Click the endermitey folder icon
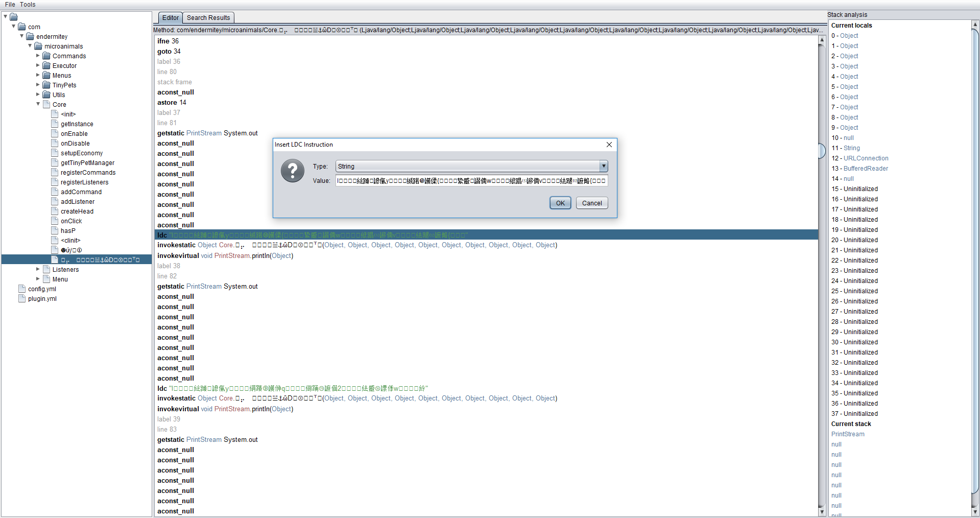This screenshot has width=980, height=518. 30,37
